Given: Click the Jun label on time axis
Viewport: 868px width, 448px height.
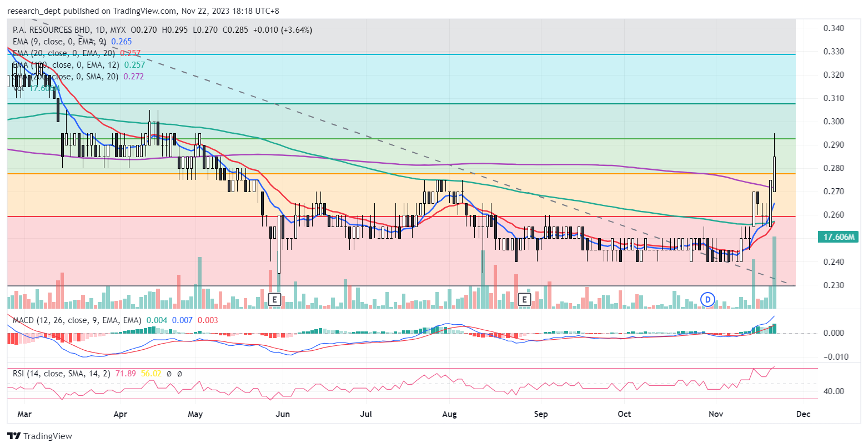Looking at the screenshot, I should (283, 414).
